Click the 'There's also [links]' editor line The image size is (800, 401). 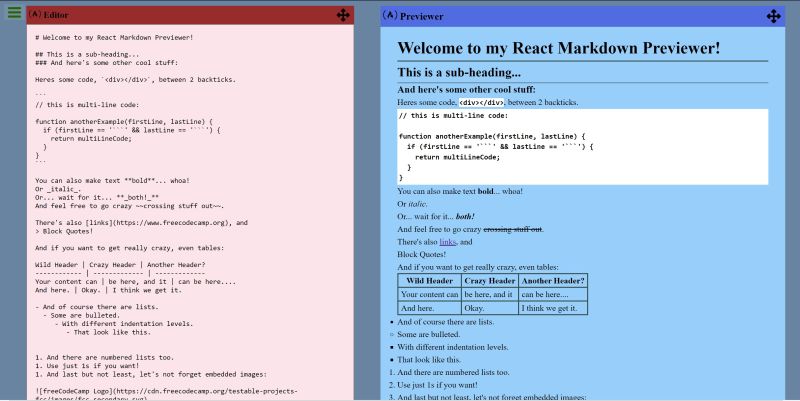[x=141, y=222]
